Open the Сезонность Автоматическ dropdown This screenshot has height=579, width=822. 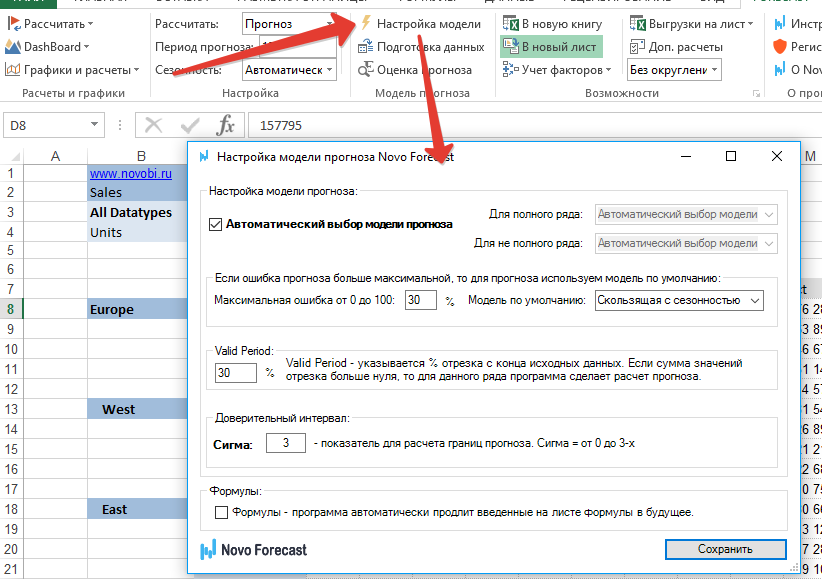[289, 70]
